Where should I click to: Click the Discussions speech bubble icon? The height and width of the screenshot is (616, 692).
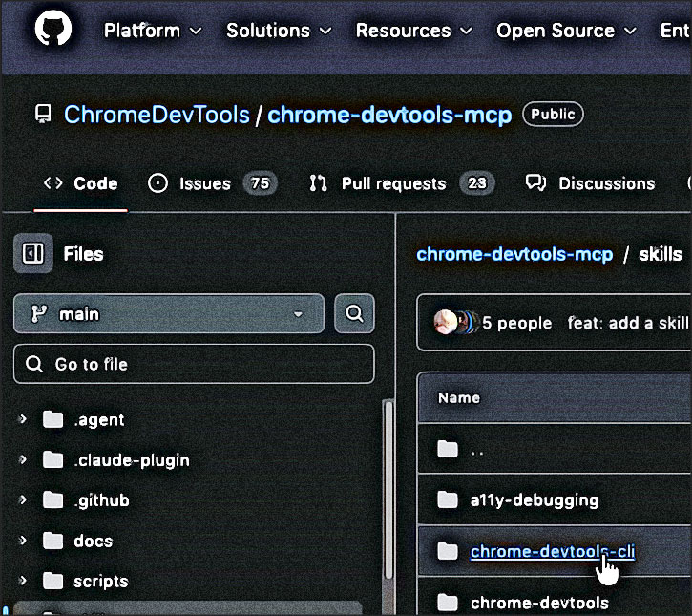535,182
